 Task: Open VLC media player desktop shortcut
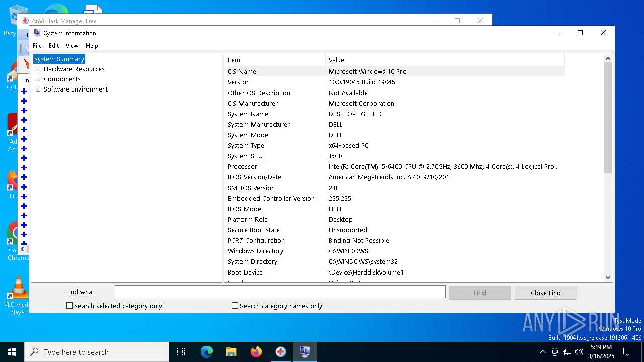coord(18,296)
